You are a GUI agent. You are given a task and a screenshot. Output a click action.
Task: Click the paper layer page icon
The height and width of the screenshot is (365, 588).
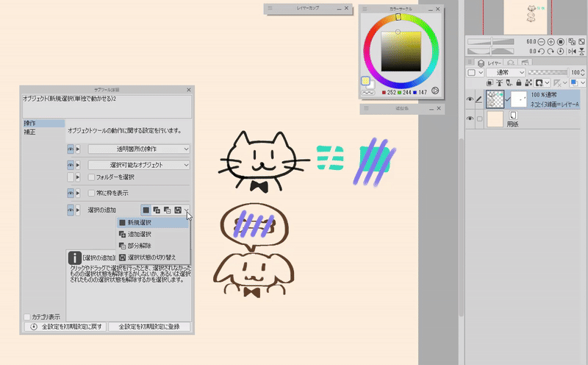point(513,116)
